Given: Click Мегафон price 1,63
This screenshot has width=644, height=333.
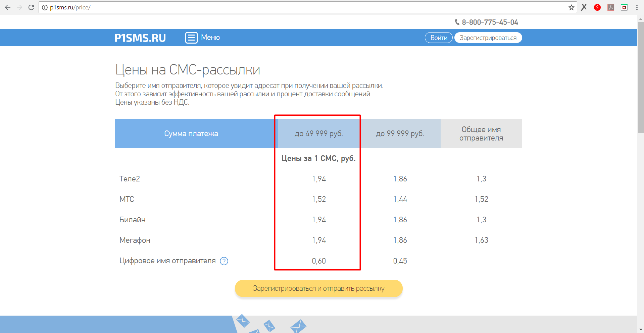Looking at the screenshot, I should [x=481, y=240].
